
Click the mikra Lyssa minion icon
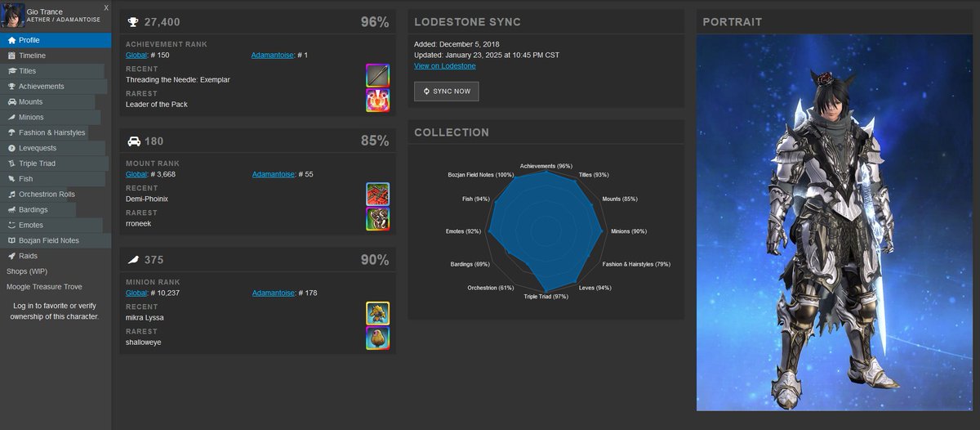pyautogui.click(x=377, y=313)
